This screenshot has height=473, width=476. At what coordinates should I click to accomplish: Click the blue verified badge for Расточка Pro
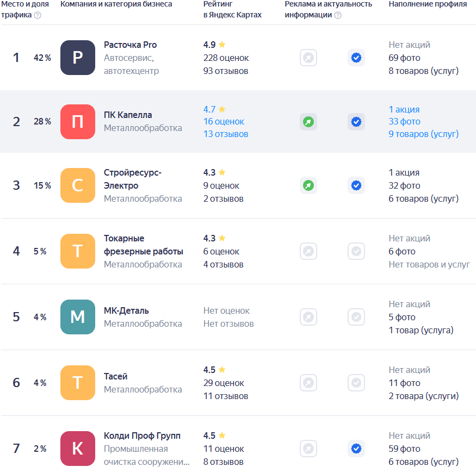tap(356, 58)
